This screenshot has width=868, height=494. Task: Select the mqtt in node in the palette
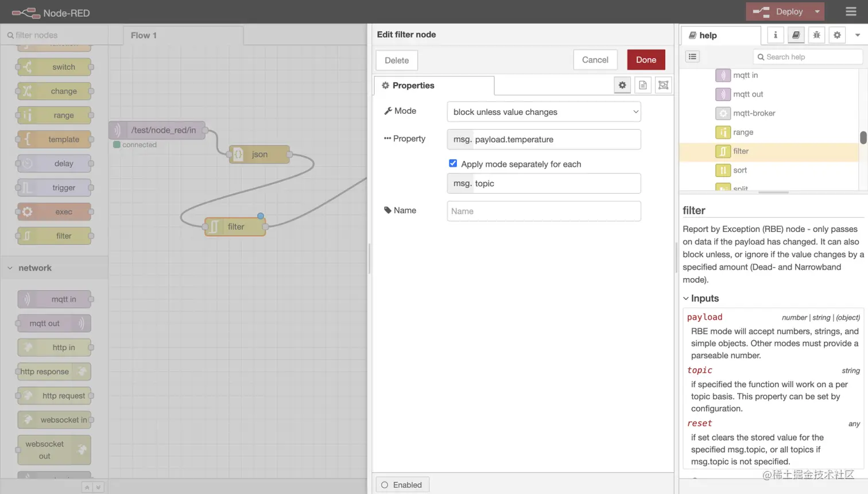coord(54,299)
